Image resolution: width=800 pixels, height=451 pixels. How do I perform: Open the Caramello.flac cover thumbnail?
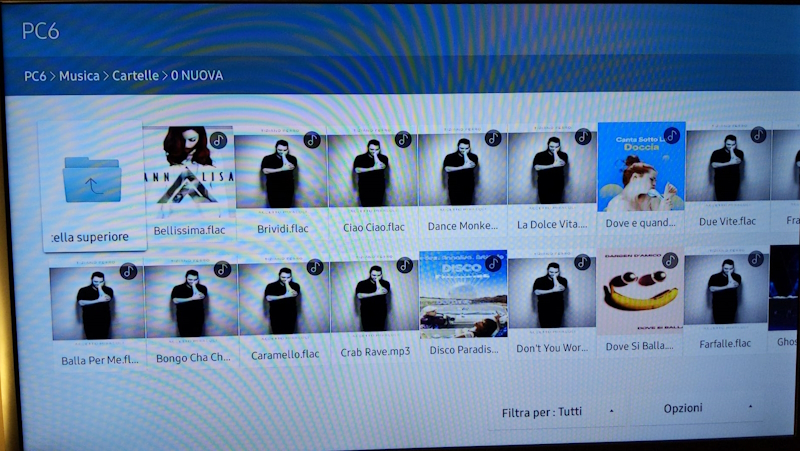pos(284,299)
